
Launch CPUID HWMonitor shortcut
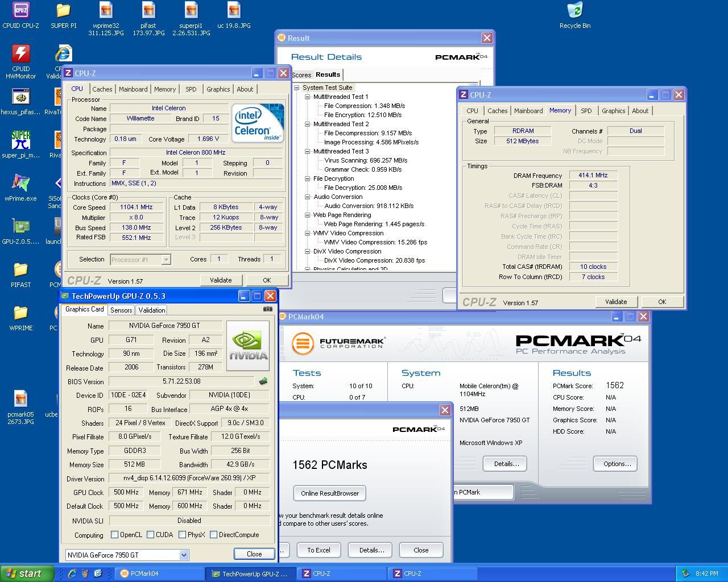pyautogui.click(x=20, y=61)
